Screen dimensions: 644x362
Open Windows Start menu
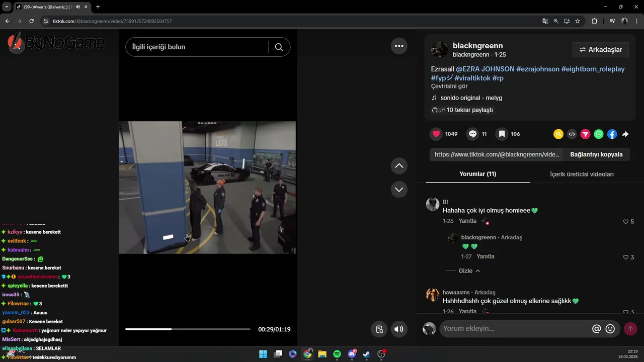[263, 354]
